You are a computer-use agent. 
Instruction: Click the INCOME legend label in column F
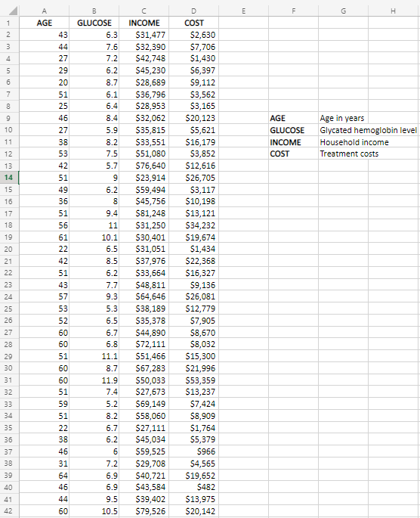(x=293, y=142)
